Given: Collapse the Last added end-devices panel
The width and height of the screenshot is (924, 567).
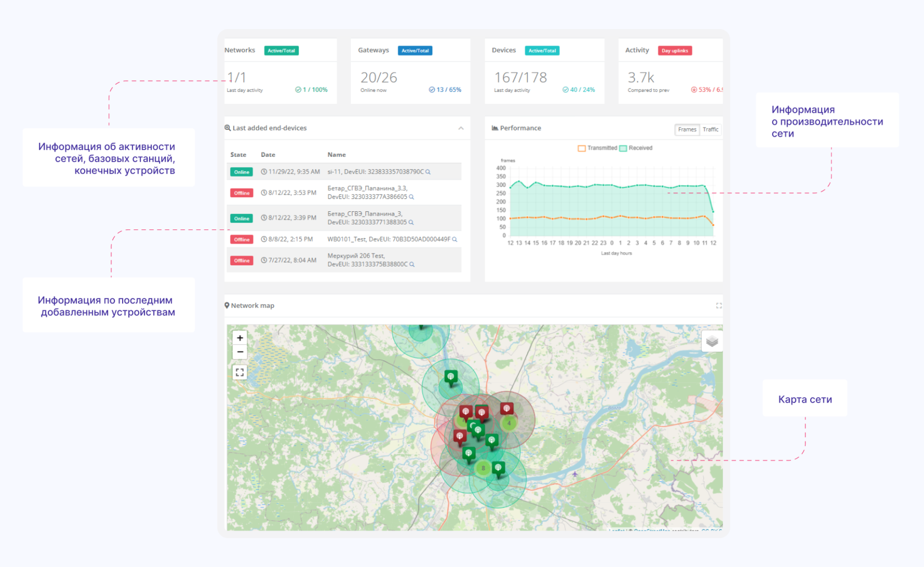Looking at the screenshot, I should [x=461, y=128].
